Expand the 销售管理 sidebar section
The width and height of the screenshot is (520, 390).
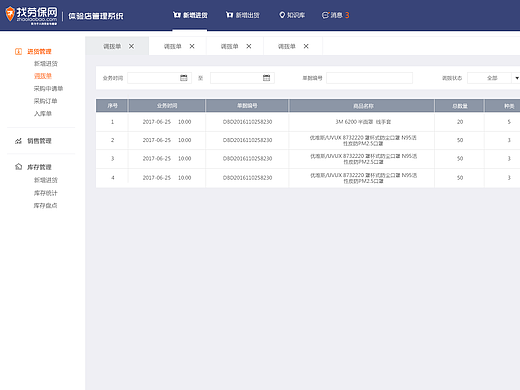point(39,141)
